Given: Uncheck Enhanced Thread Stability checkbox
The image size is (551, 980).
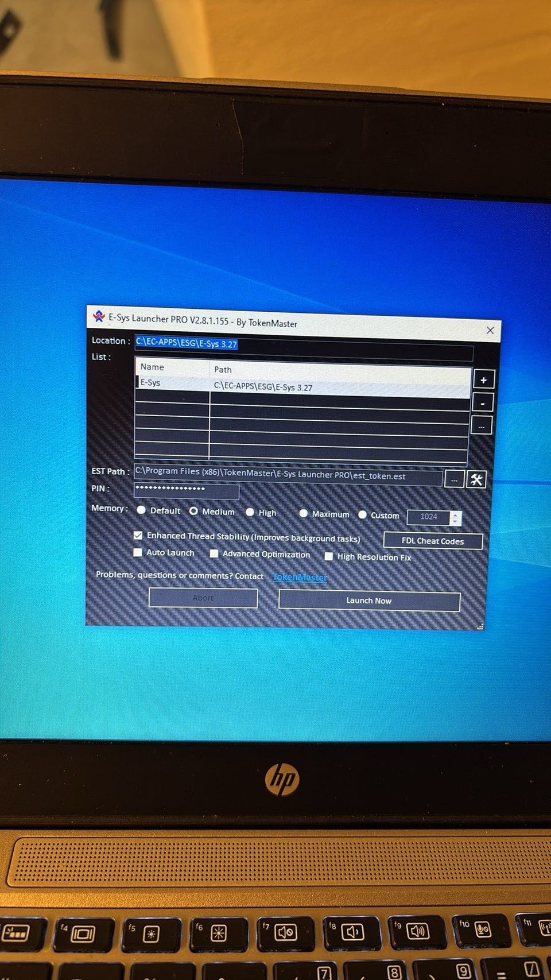Looking at the screenshot, I should pos(138,535).
